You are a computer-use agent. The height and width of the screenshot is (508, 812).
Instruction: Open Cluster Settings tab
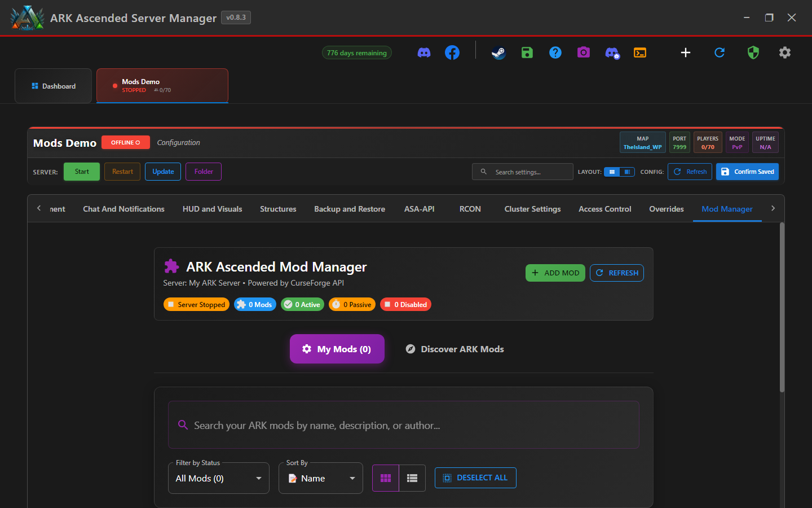(532, 209)
